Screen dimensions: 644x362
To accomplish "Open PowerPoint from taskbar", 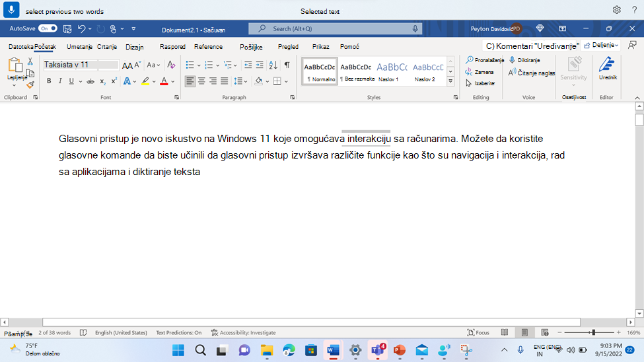I will point(399,351).
